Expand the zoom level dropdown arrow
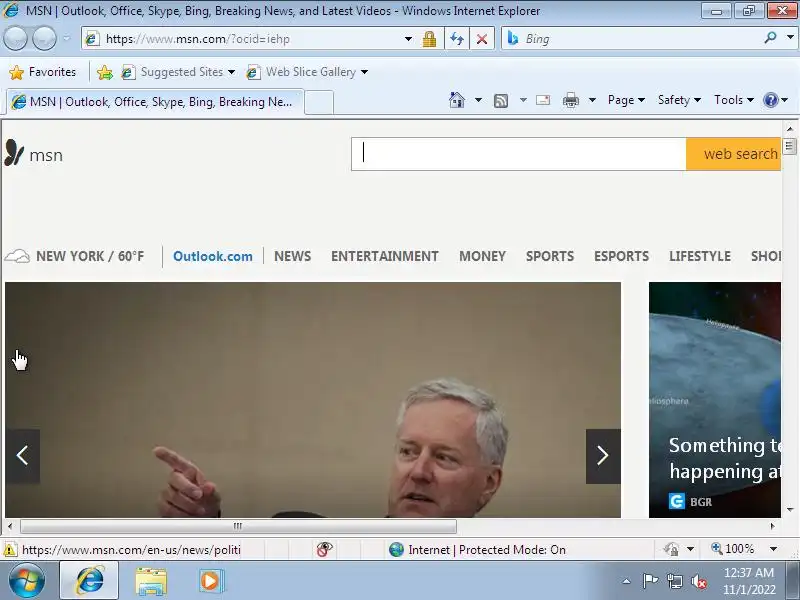The image size is (800, 600). (773, 549)
